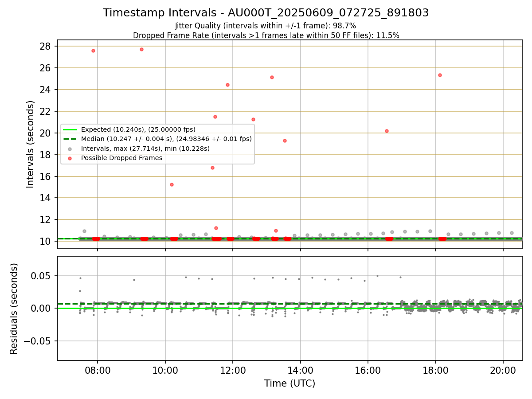Click the chart title "Timestamp Intervals - AU000T_20250609_072725_891803"
532x399 pixels.
tap(266, 13)
